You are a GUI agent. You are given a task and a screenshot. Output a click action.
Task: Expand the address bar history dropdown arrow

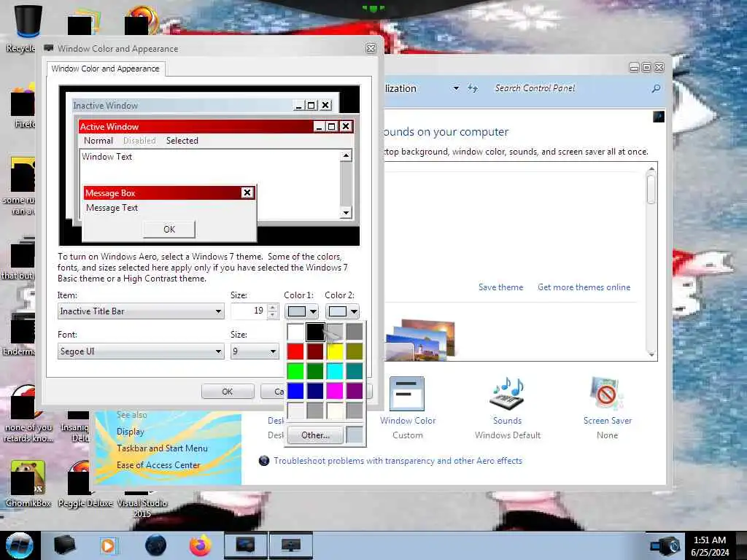tap(456, 88)
